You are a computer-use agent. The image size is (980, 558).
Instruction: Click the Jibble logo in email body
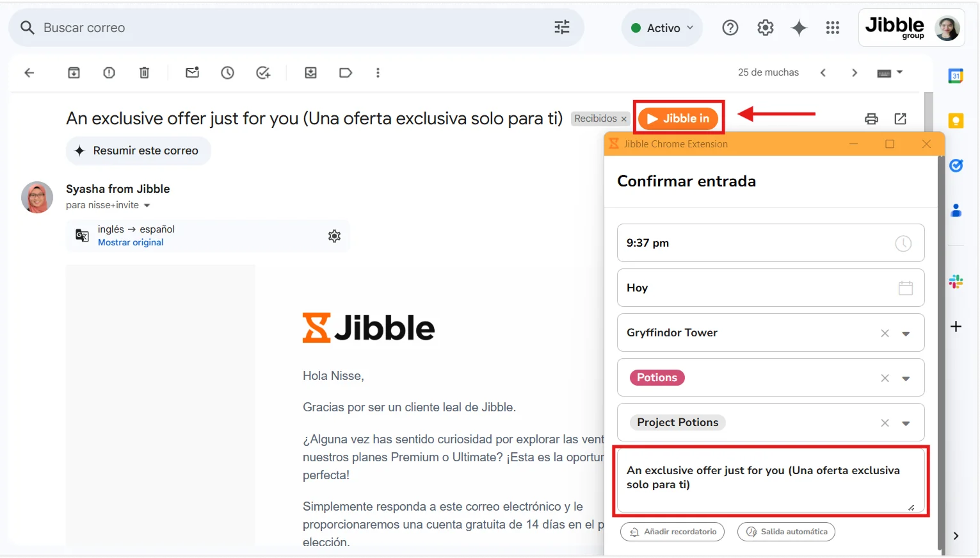click(369, 328)
